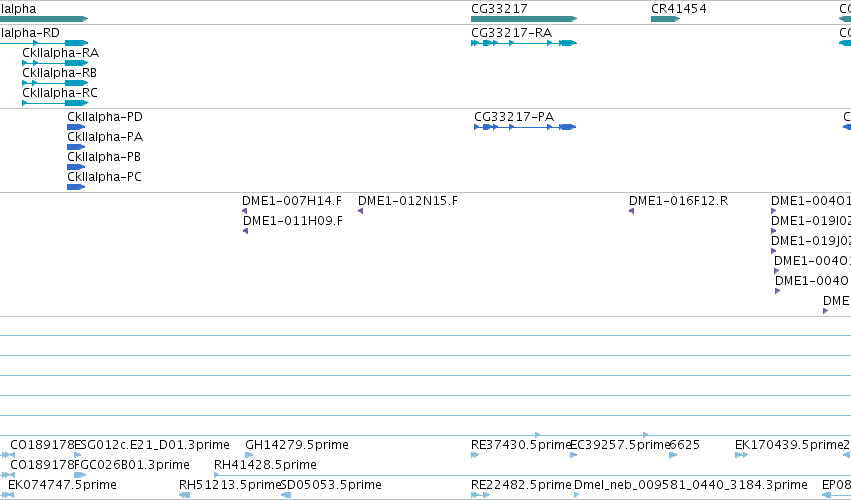851x500 pixels.
Task: Click the CG33217-RA label text
Action: pyautogui.click(x=512, y=33)
